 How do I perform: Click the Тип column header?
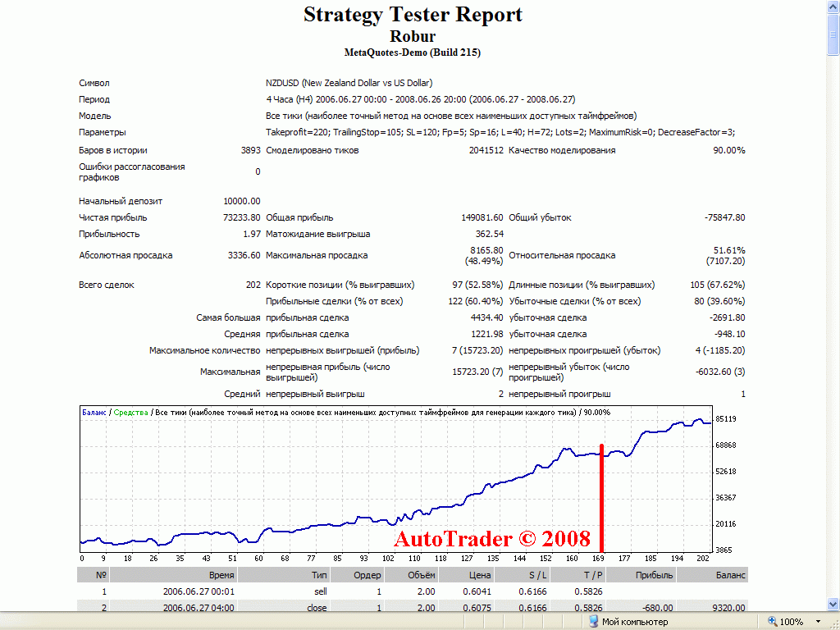point(318,575)
